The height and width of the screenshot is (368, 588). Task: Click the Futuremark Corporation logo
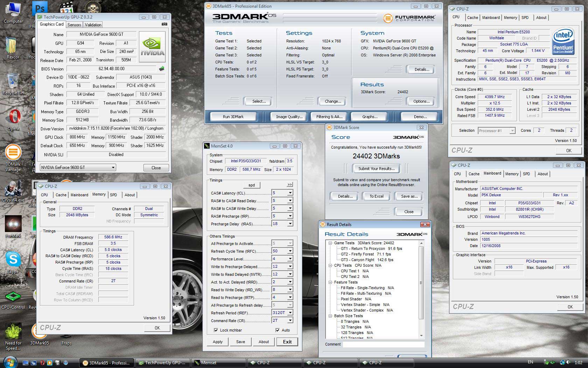(x=409, y=18)
